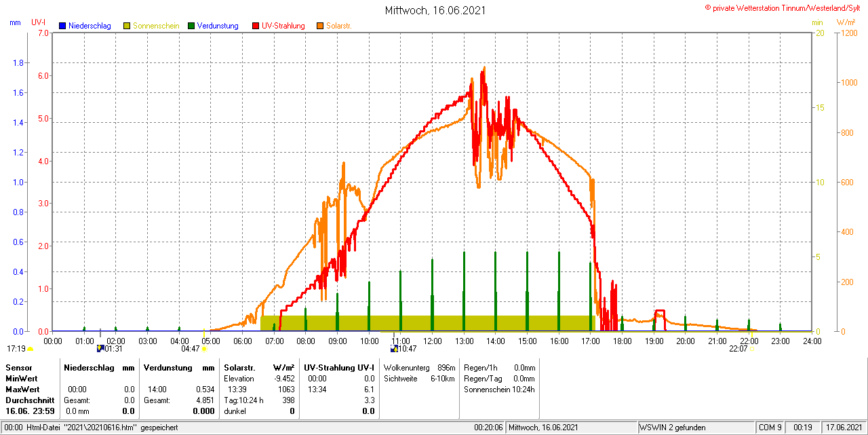Screen dimensions: 868x435
Task: Click the sunset marker beside 22:07
Action: 751,349
